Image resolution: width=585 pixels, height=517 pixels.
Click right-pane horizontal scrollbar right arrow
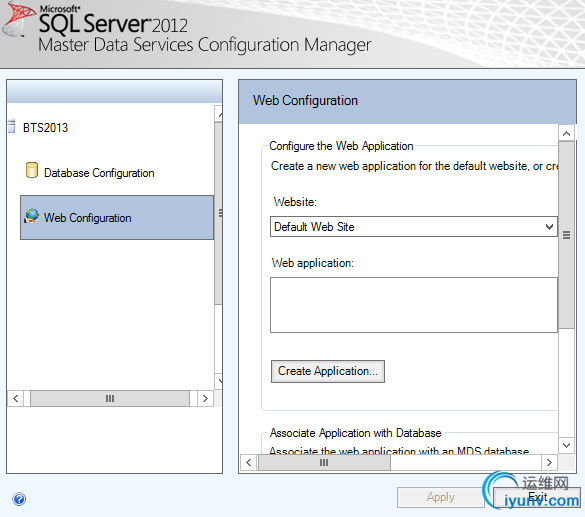[x=549, y=463]
